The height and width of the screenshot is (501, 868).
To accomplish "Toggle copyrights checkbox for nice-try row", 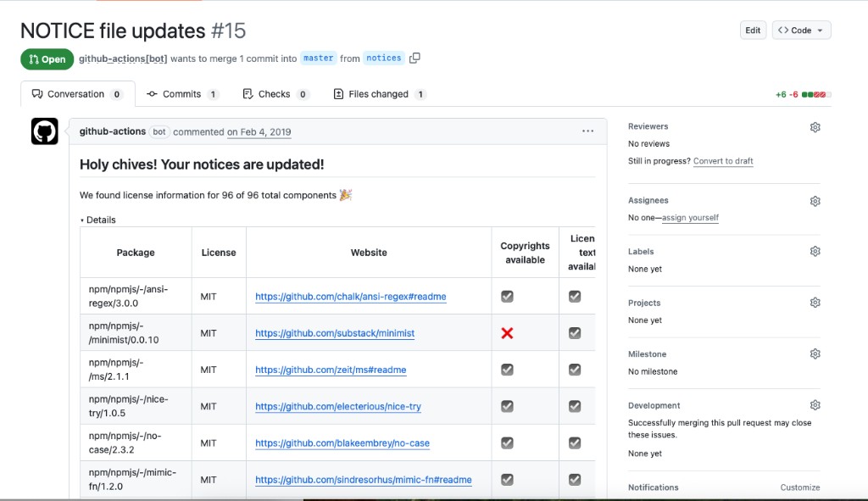I will tap(507, 406).
